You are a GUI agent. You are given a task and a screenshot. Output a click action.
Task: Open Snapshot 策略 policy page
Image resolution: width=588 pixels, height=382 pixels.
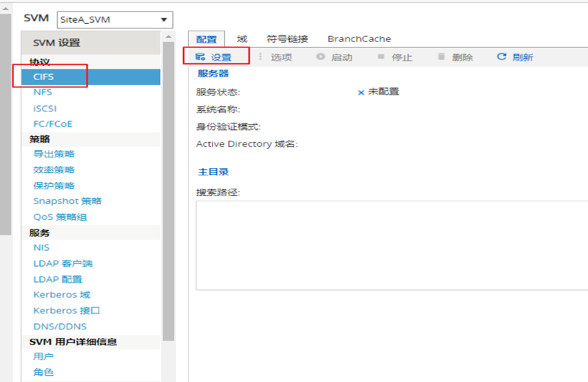[67, 201]
